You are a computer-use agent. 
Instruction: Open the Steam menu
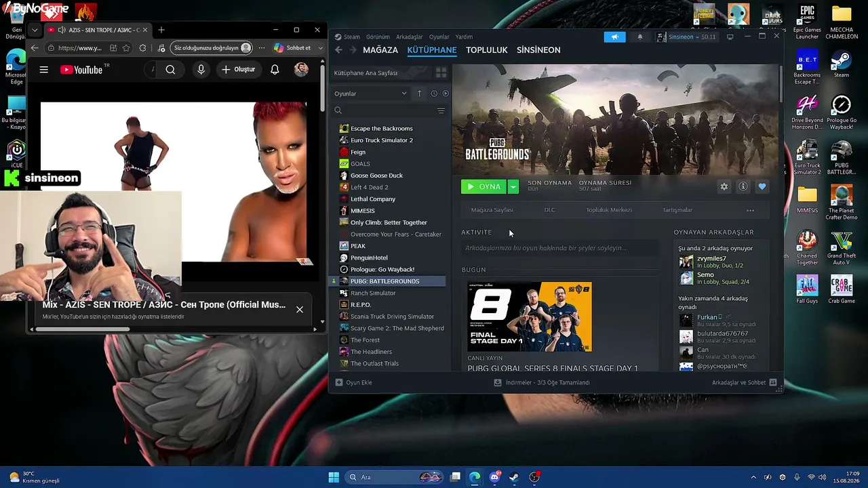[352, 37]
